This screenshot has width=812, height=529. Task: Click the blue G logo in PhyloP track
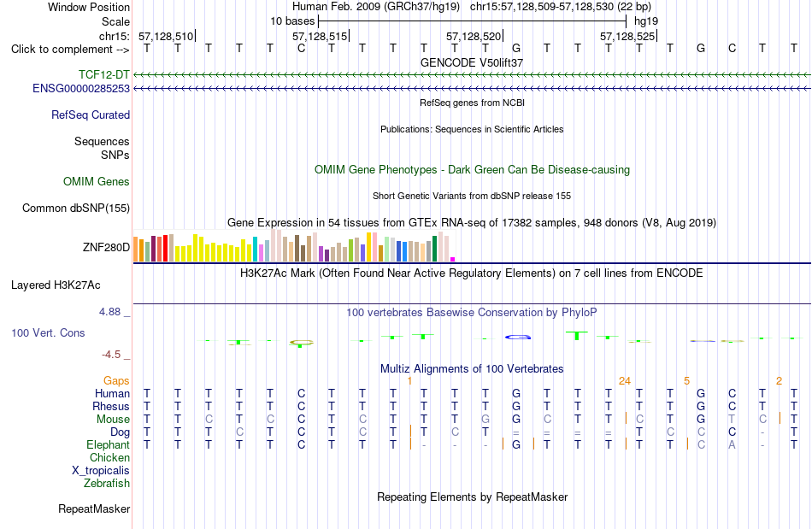point(518,338)
